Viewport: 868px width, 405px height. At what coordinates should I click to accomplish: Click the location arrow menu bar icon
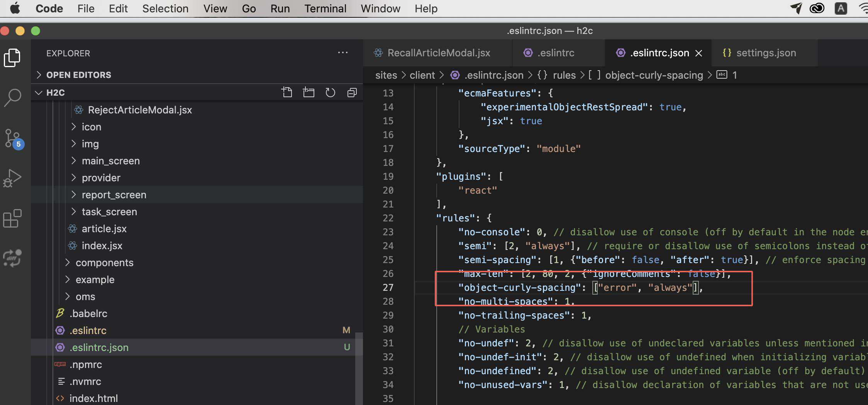pyautogui.click(x=796, y=8)
